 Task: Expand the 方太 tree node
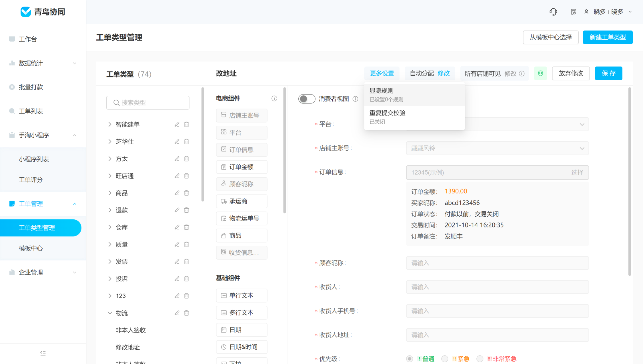point(110,159)
